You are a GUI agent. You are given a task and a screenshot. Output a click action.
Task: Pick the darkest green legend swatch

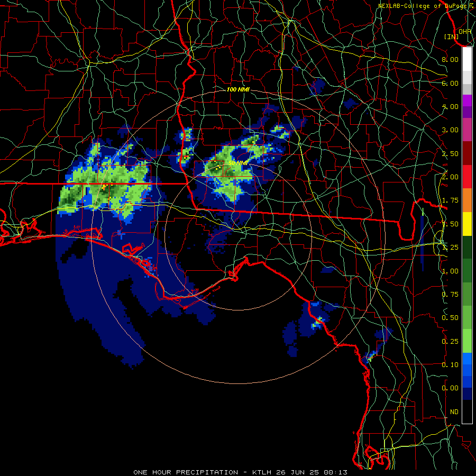click(x=467, y=247)
